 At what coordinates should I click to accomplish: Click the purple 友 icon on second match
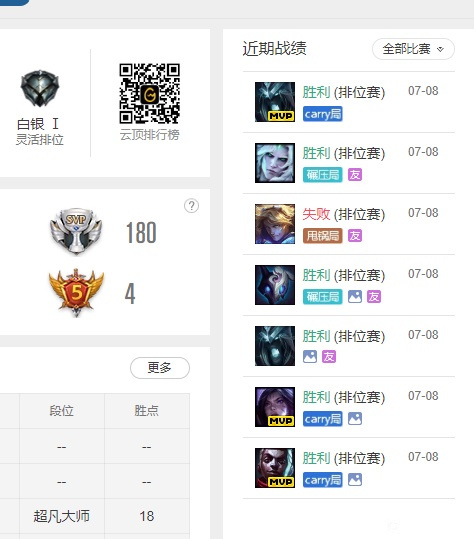point(355,175)
